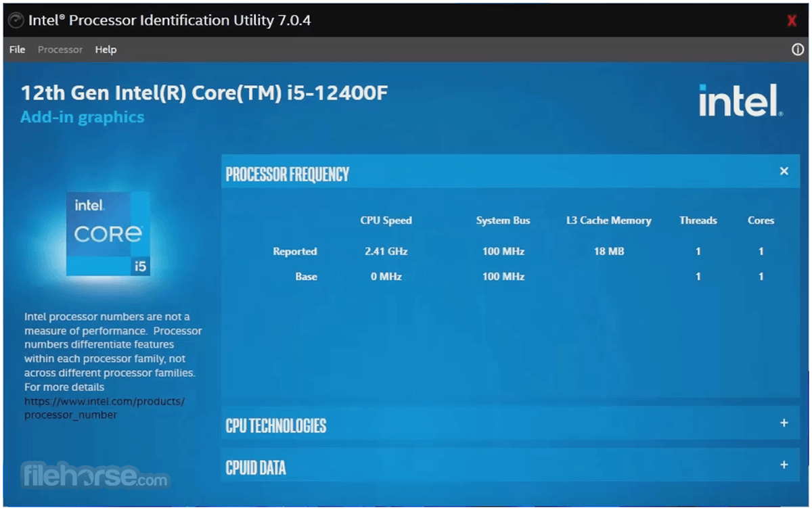Expand the CPU Technologies section
The height and width of the screenshot is (510, 812).
tap(784, 423)
